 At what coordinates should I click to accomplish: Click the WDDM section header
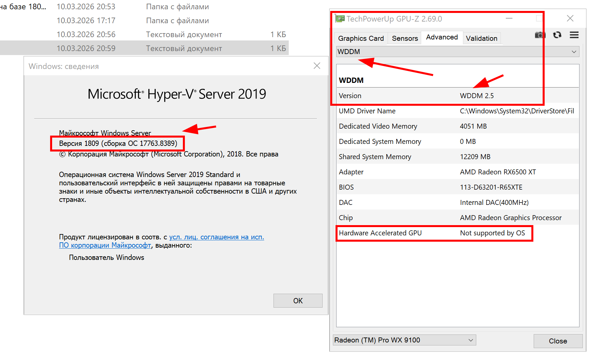[x=351, y=80]
